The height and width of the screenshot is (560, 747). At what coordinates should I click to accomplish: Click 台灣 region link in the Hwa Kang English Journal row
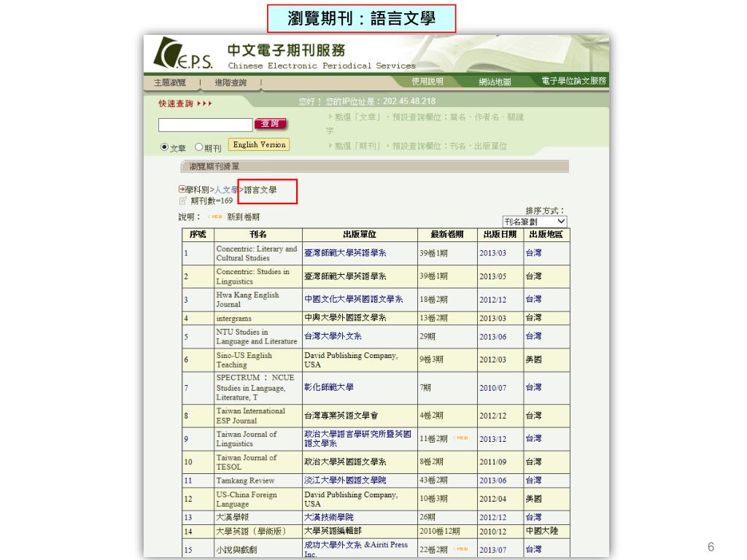(x=533, y=299)
